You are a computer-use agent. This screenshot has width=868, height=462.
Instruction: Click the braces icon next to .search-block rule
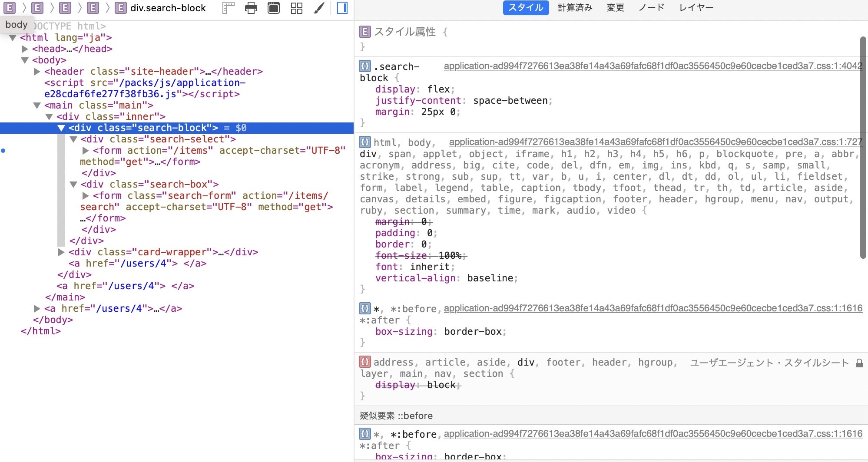[365, 66]
